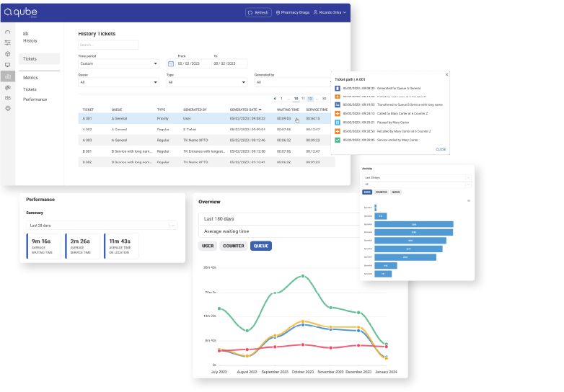Open calendar picker beside From date
Viewport: 564px width, 392px height.
pos(171,63)
